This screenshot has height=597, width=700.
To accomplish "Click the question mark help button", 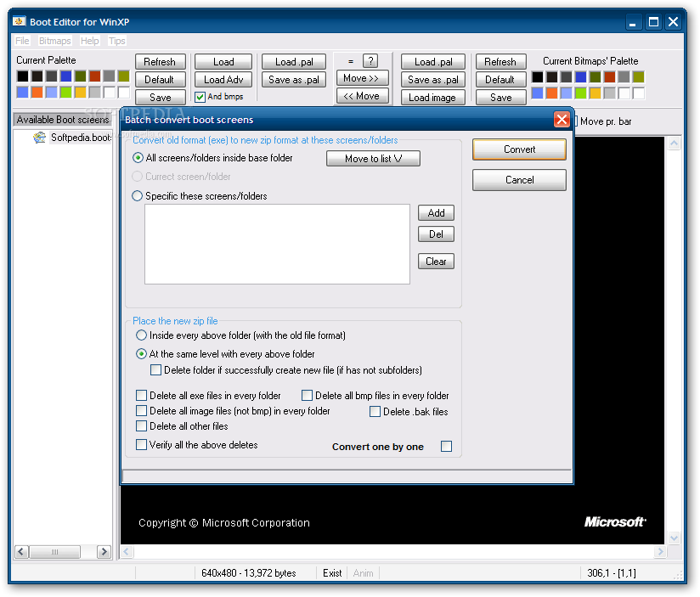I will point(370,60).
